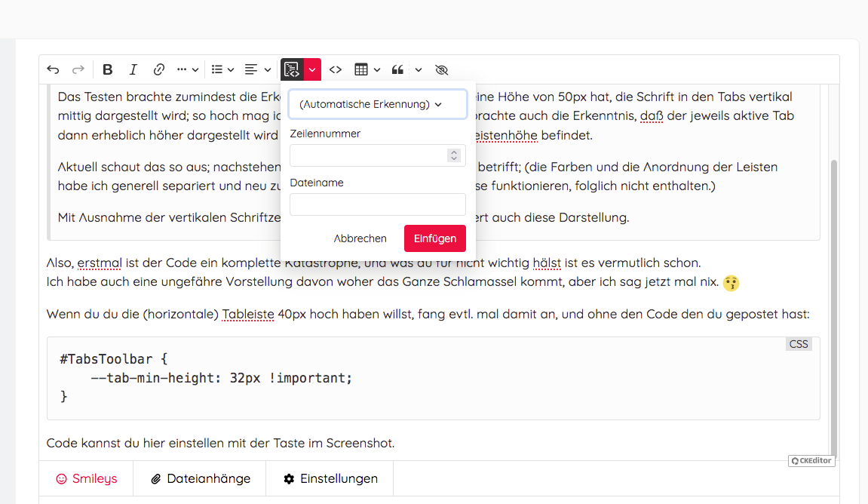Toggle the spoiler crossed-eye icon
Screen dimensions: 868x504
tap(442, 69)
